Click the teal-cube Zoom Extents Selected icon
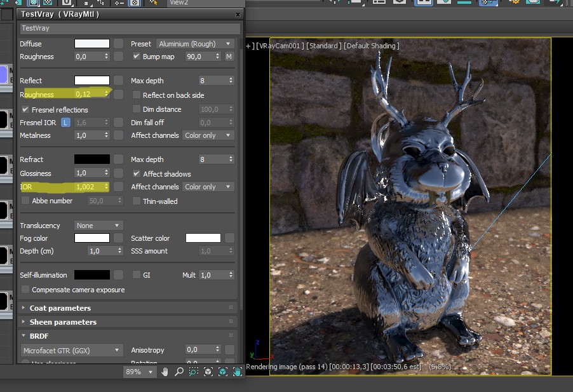573x392 pixels. [x=223, y=372]
